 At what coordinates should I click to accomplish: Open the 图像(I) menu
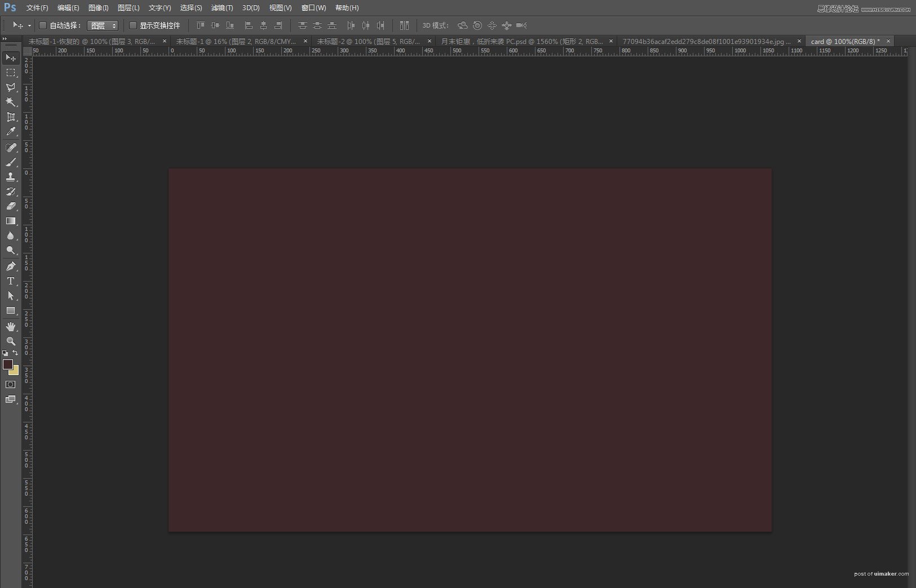point(99,8)
